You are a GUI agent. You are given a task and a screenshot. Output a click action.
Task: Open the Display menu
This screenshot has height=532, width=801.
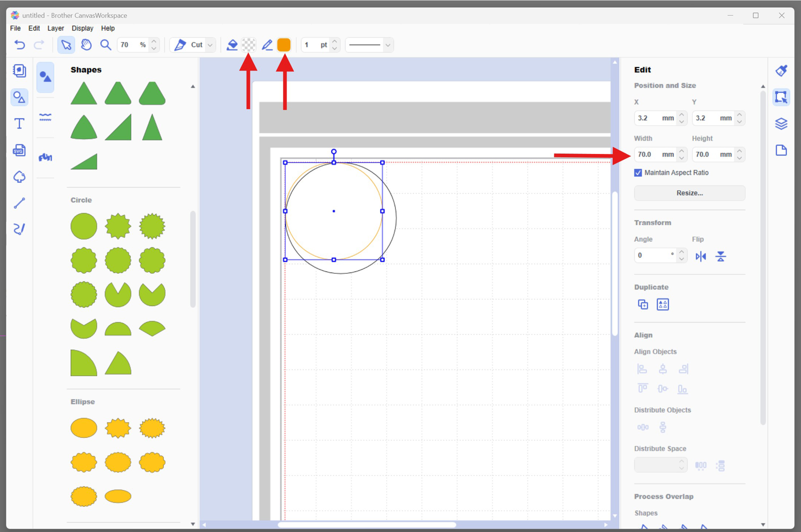(x=82, y=28)
